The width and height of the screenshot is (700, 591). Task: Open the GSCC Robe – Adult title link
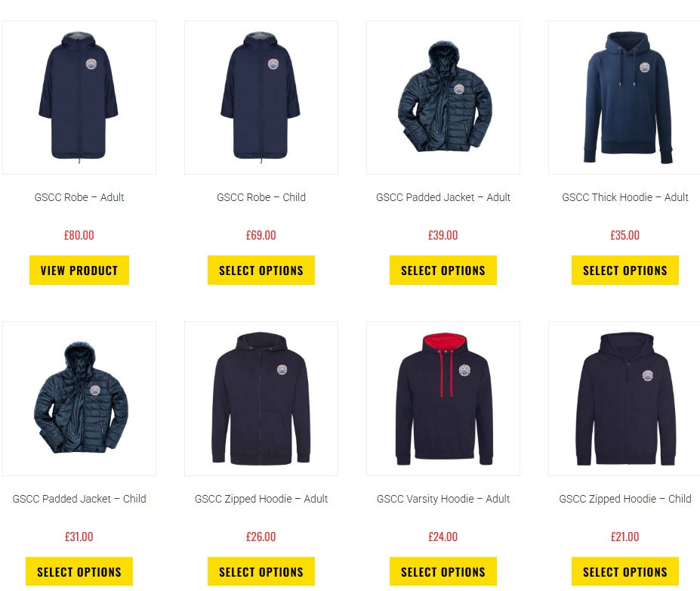pyautogui.click(x=79, y=197)
